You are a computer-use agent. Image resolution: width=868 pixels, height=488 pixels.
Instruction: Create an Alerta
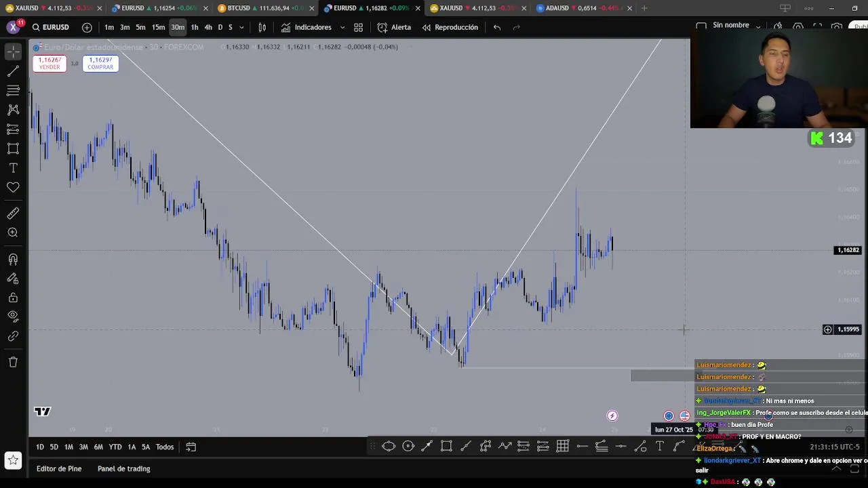pos(394,27)
